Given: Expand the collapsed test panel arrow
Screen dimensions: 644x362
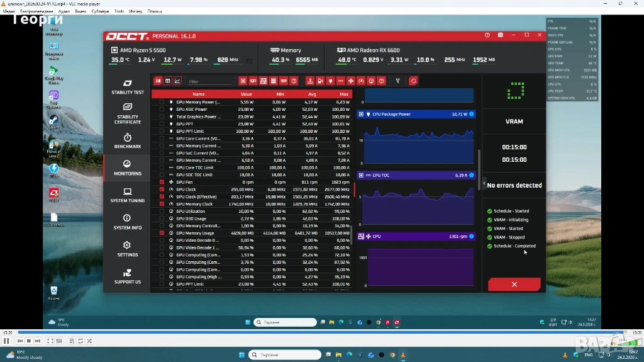Looking at the screenshot, I should [484, 183].
